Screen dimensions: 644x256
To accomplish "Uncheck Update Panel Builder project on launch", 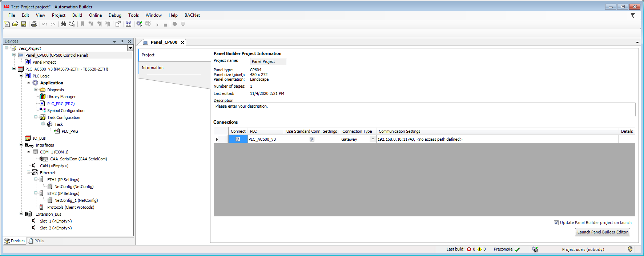I will (556, 223).
